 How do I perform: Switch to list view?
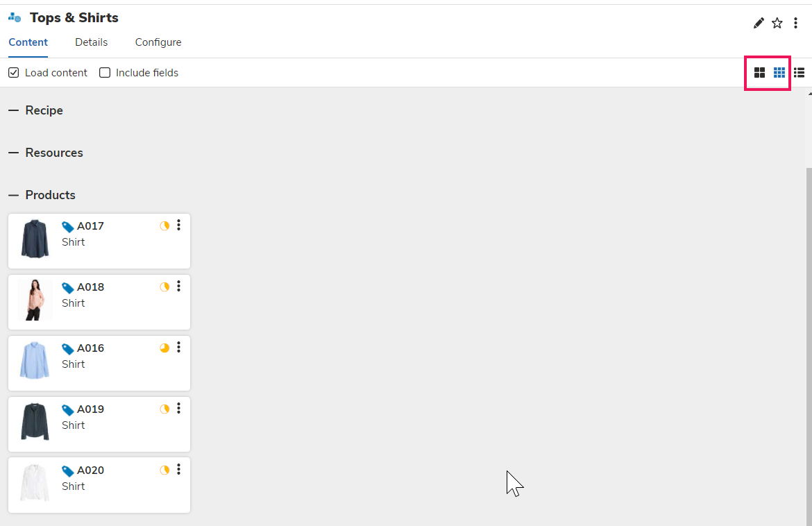[x=799, y=72]
